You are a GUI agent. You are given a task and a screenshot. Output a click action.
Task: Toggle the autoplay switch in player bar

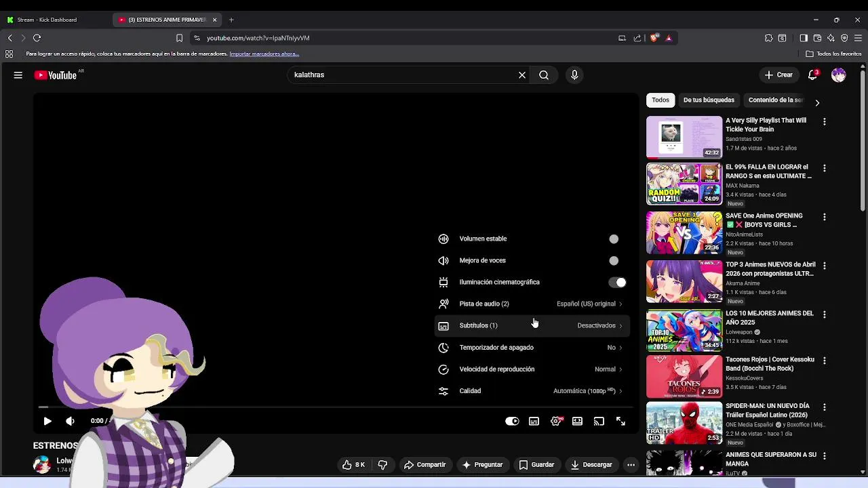(512, 421)
